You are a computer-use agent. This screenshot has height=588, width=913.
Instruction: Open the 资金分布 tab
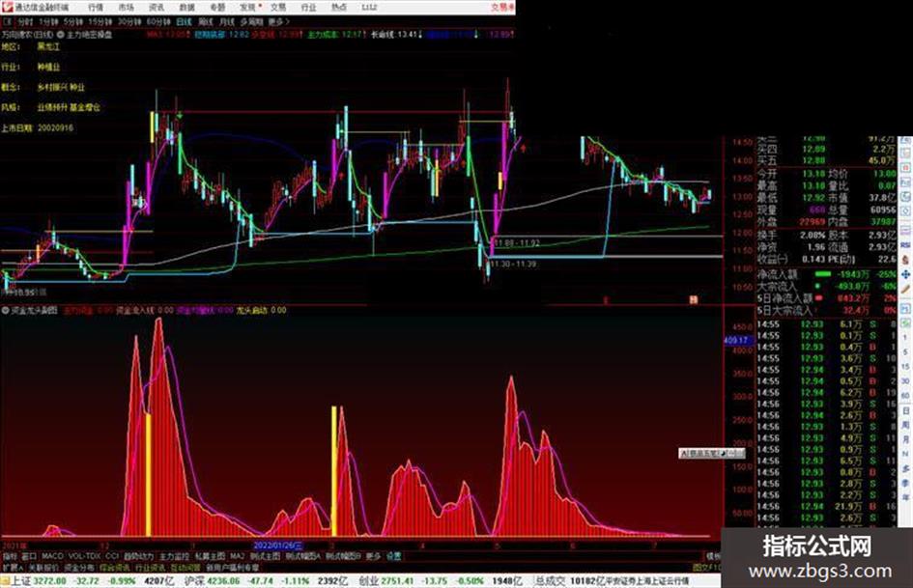[79, 567]
